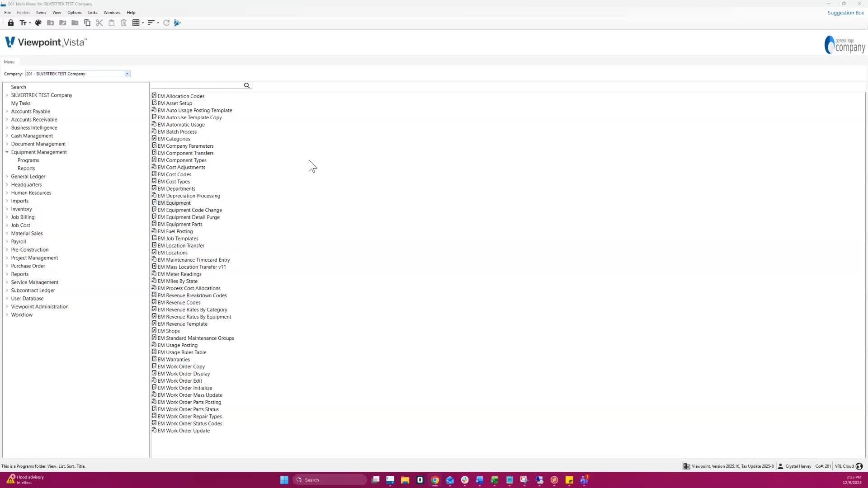Expand the Accounts Payable tree node
868x488 pixels.
point(7,112)
